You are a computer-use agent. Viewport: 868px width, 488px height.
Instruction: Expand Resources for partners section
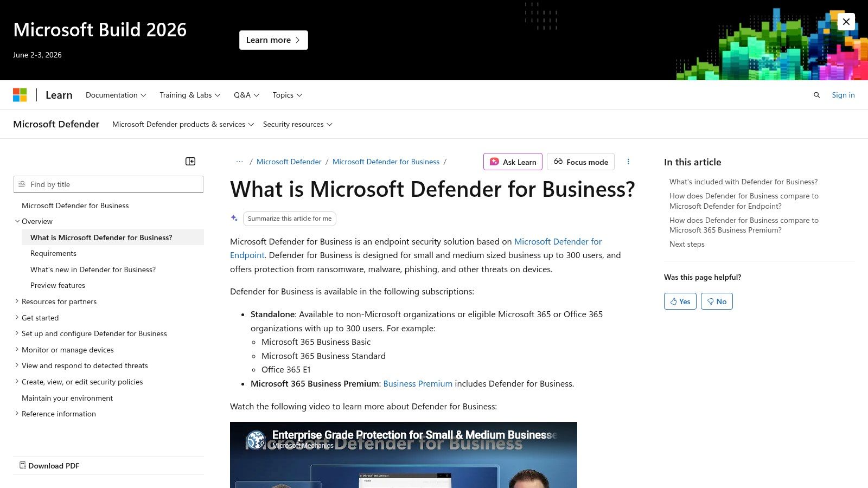(17, 301)
